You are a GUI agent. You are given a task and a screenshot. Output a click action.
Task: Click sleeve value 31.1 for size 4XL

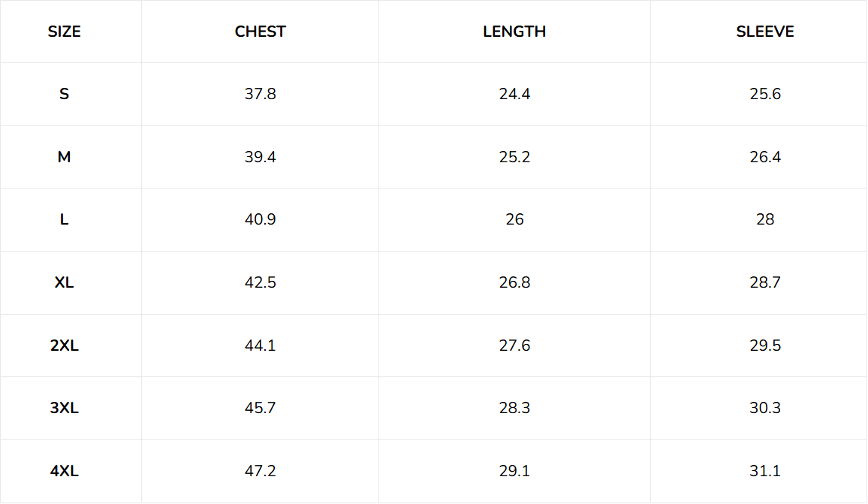click(765, 471)
